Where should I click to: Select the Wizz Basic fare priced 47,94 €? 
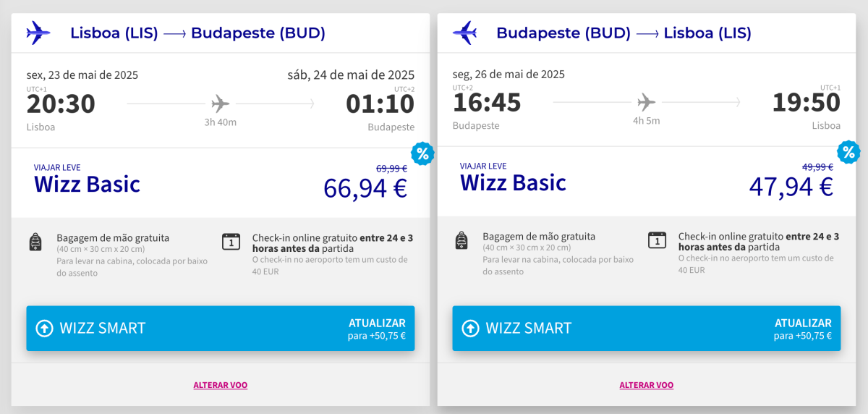tap(647, 182)
